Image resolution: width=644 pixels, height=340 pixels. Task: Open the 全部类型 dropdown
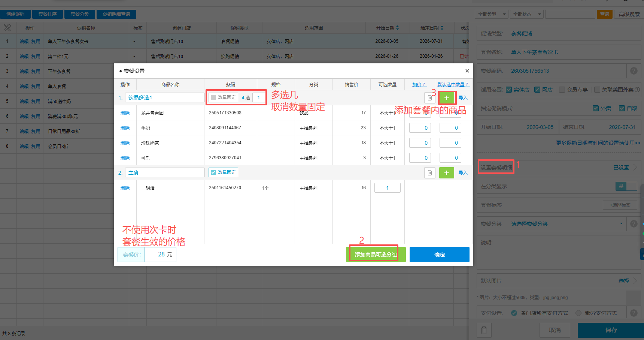492,14
